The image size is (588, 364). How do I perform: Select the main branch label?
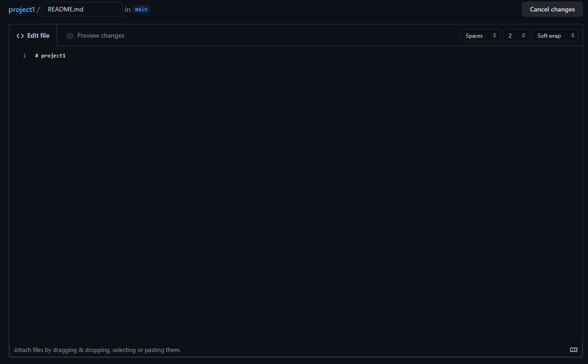pyautogui.click(x=141, y=9)
